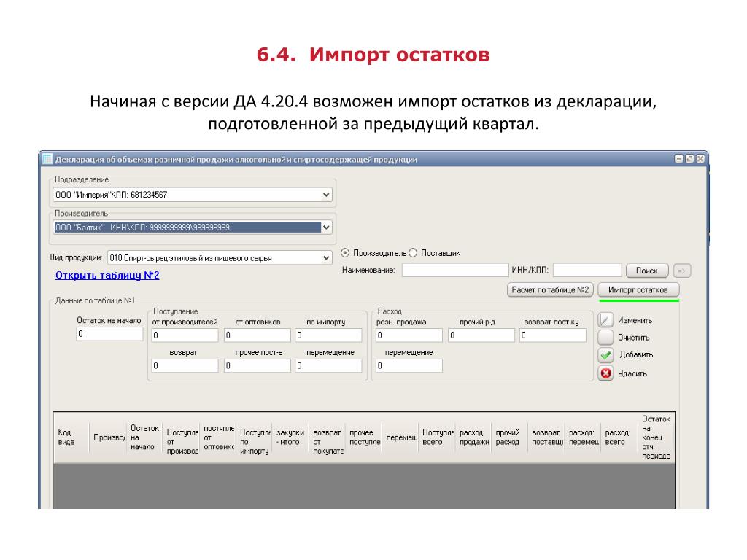Image resolution: width=747 pixels, height=560 pixels.
Task: Click the Остаток на конец отч. периода header
Action: [656, 437]
